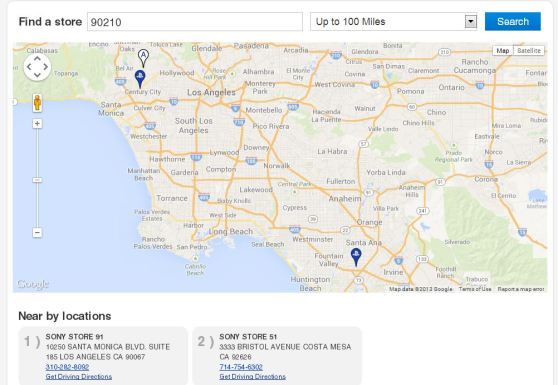Pan the map left with arrow

[29, 67]
